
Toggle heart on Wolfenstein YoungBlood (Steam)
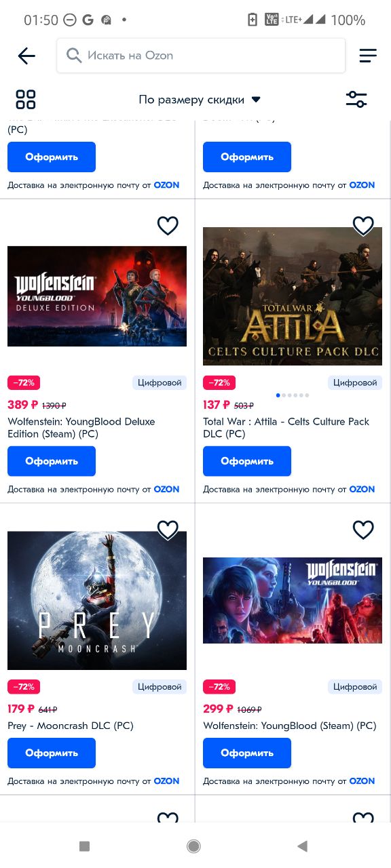coord(363,530)
